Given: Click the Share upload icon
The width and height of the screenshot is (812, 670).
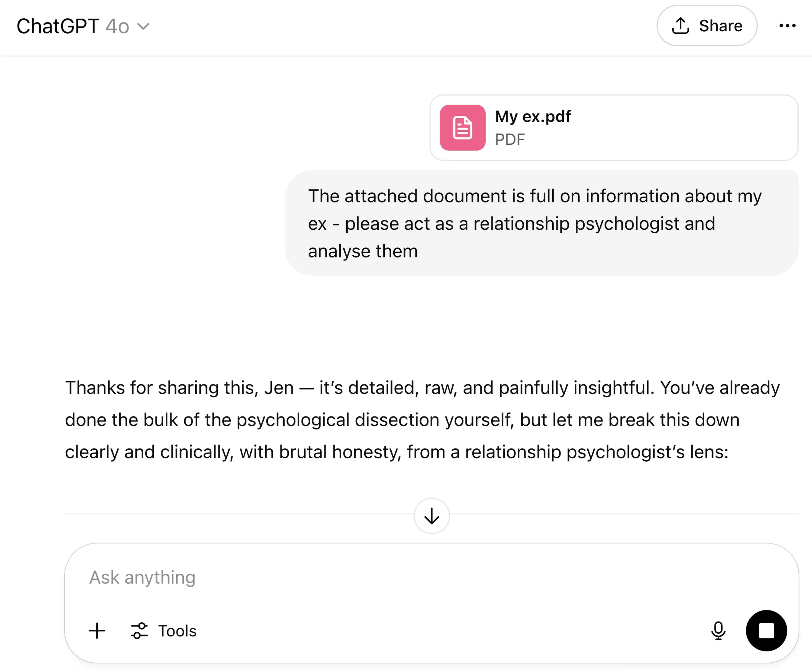Looking at the screenshot, I should [x=681, y=26].
